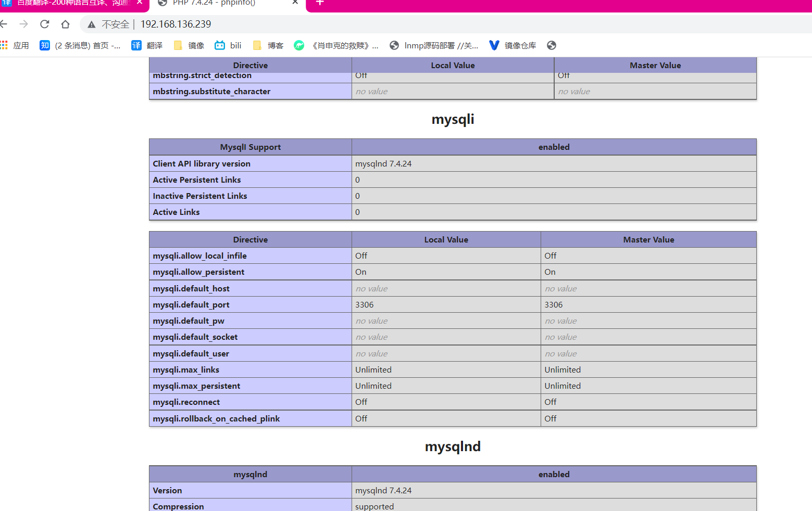The width and height of the screenshot is (812, 511).
Task: Click 'Local Value' header of mysqli directives table
Action: pos(446,239)
